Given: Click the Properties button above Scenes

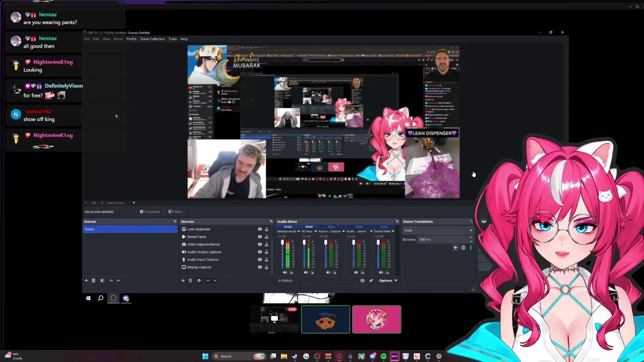Looking at the screenshot, I should [150, 212].
